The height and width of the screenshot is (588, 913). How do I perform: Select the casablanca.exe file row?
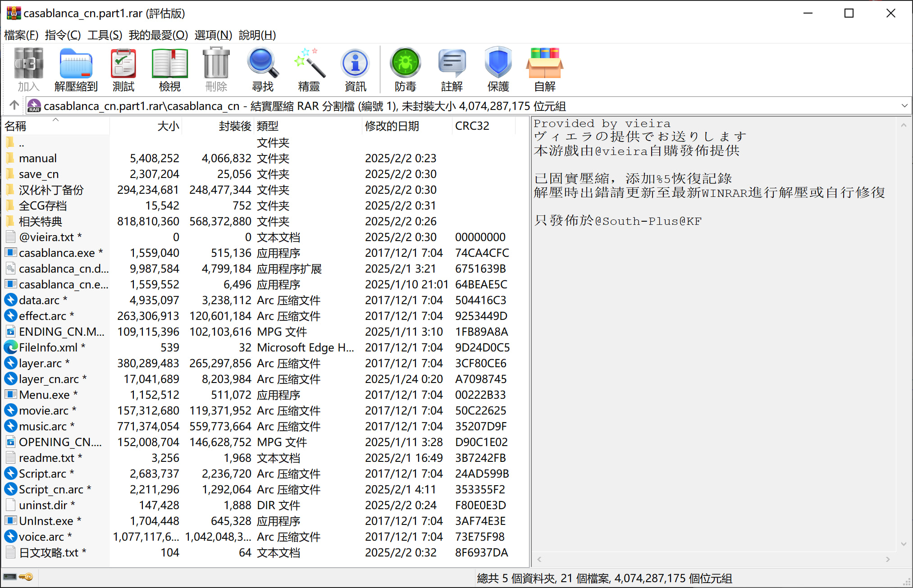[x=57, y=253]
